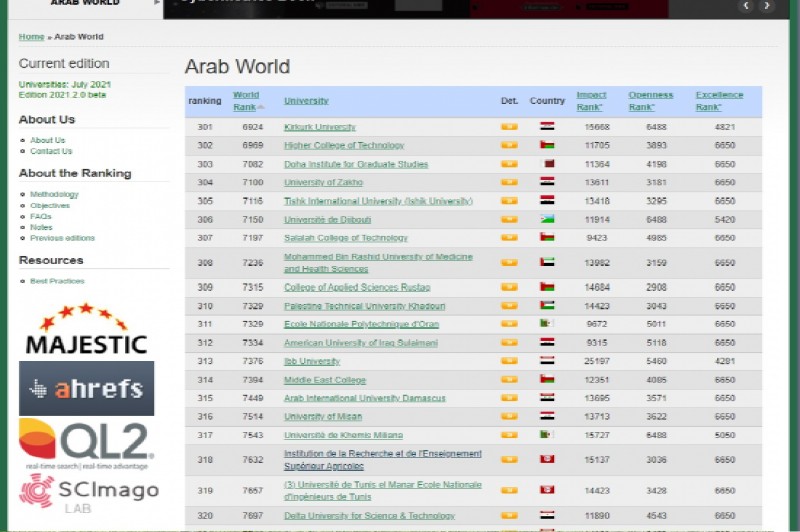
Task: Go to Home via breadcrumb link
Action: pos(31,37)
